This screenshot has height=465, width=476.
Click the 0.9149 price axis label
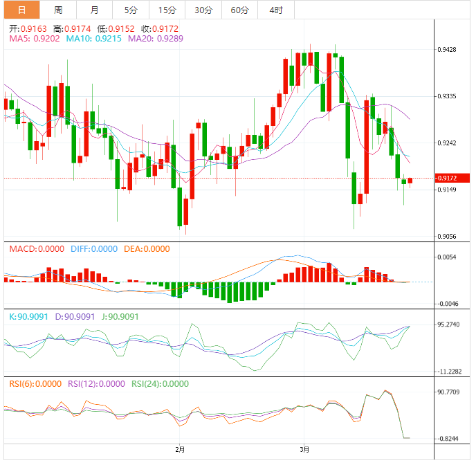point(446,190)
